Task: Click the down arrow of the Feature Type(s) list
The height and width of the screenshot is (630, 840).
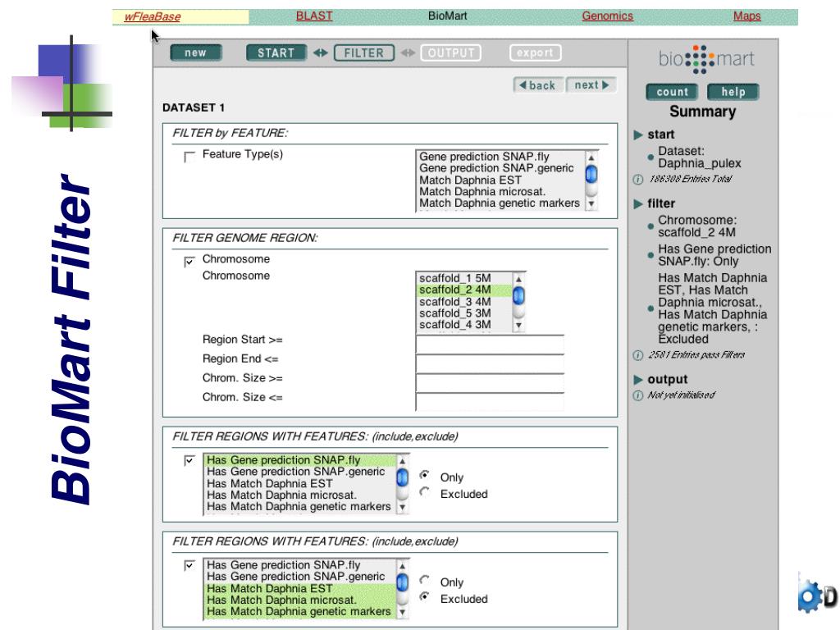Action: tap(591, 203)
